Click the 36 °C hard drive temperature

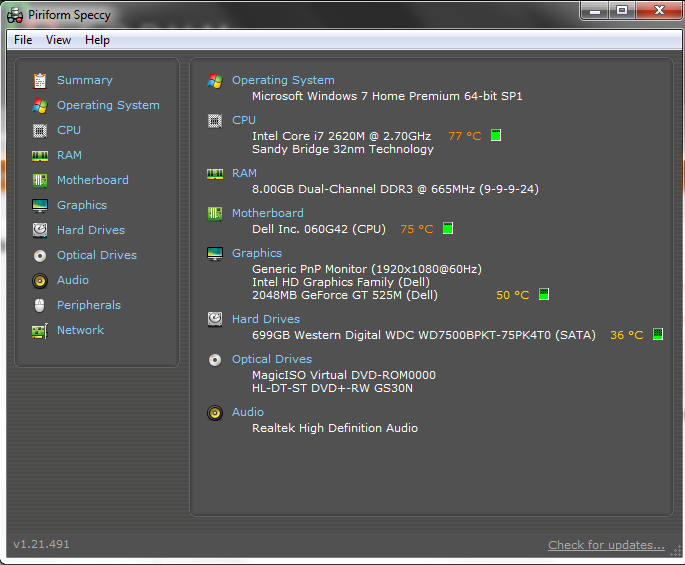tap(627, 335)
